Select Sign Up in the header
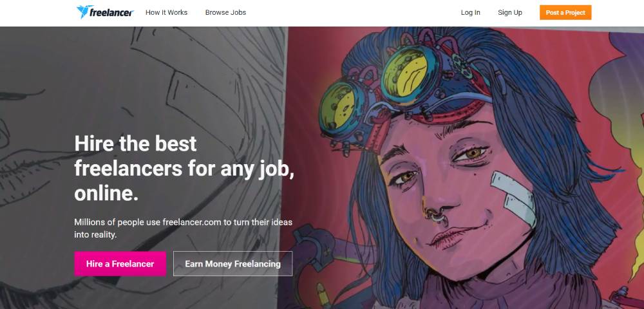 tap(509, 12)
